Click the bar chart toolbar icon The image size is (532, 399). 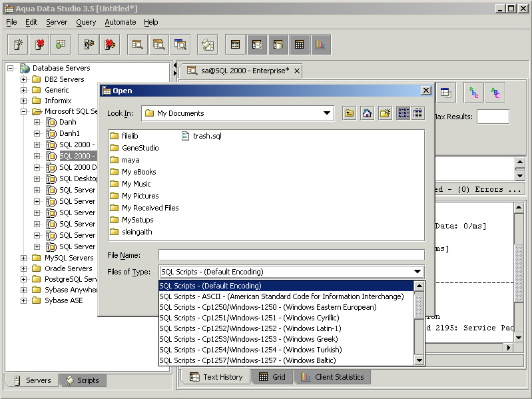pos(321,45)
